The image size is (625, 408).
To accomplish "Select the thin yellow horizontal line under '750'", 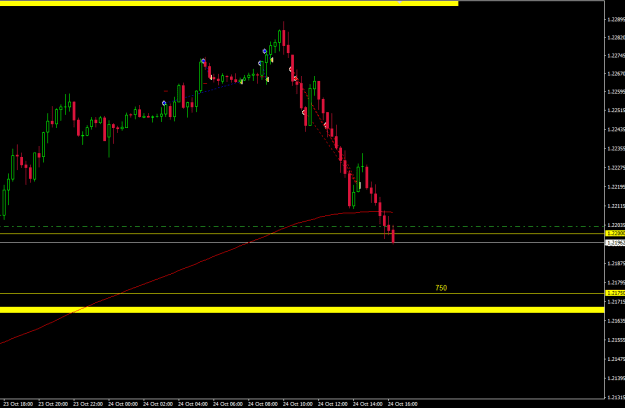I will [302, 294].
